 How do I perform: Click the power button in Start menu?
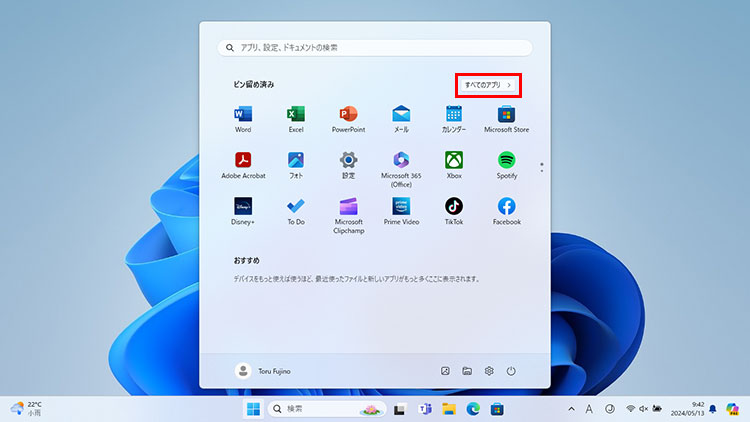click(511, 371)
